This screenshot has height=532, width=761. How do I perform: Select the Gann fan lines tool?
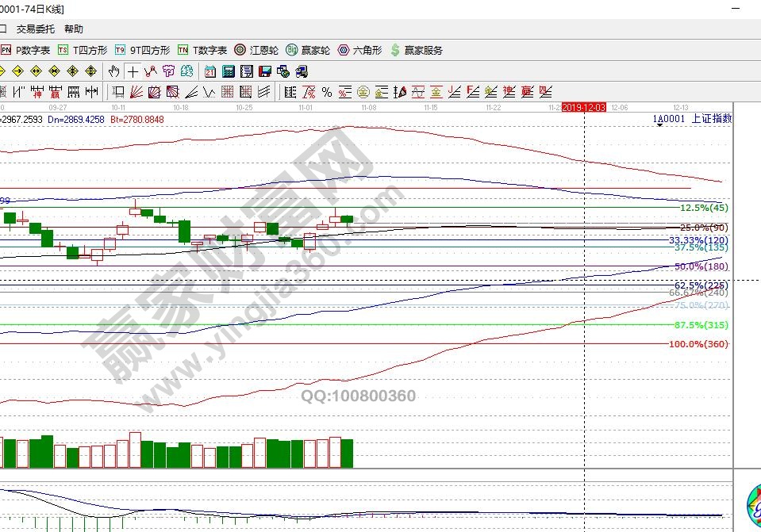click(x=136, y=92)
